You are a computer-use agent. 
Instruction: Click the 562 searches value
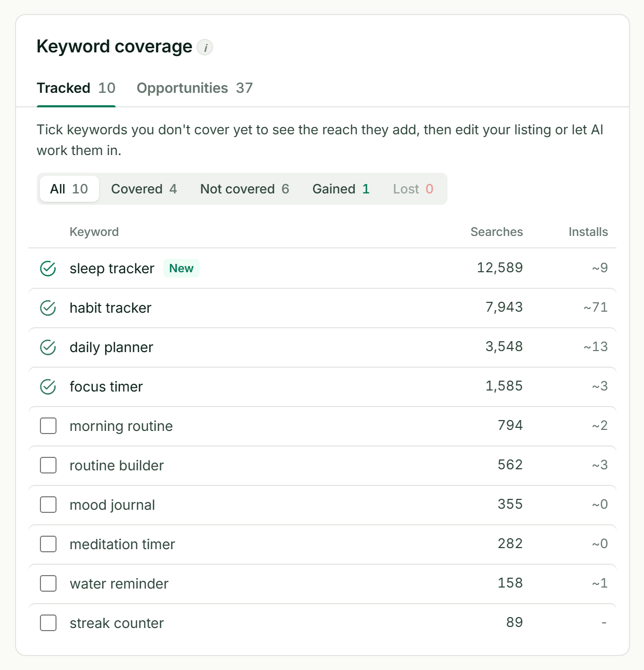[510, 465]
